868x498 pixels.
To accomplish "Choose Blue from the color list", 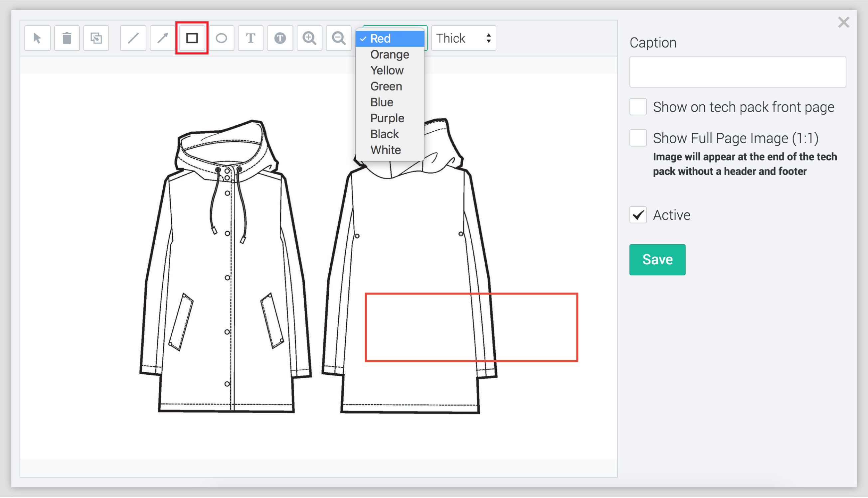I will coord(382,102).
